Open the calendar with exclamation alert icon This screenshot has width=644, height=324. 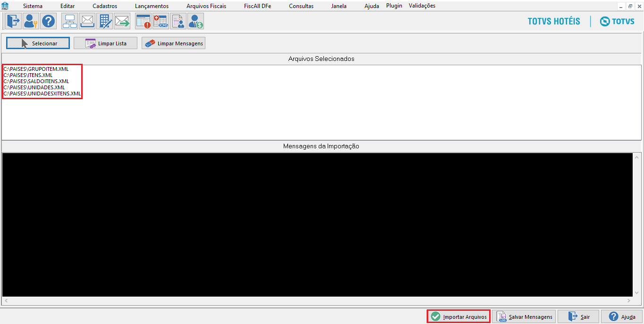click(143, 21)
